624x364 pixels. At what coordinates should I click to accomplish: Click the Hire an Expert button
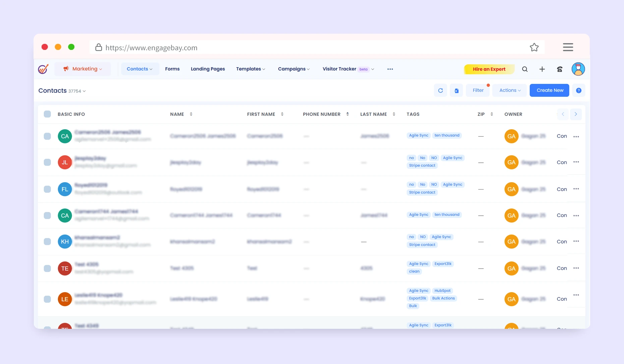(489, 69)
